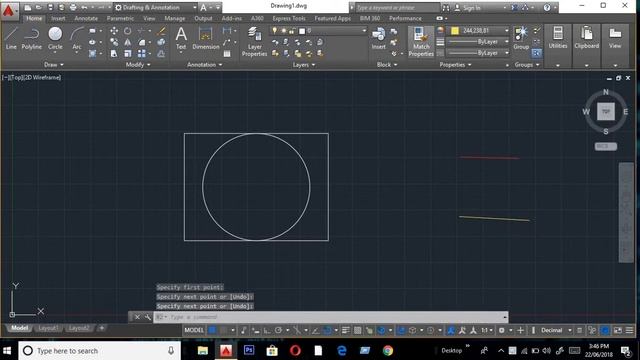Expand the Modify panel
Image resolution: width=640 pixels, height=360 pixels.
click(x=138, y=64)
